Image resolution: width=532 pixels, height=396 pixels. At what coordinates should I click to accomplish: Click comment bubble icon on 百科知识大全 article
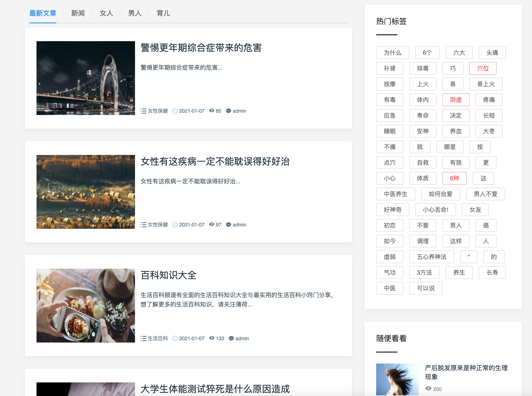(x=231, y=338)
